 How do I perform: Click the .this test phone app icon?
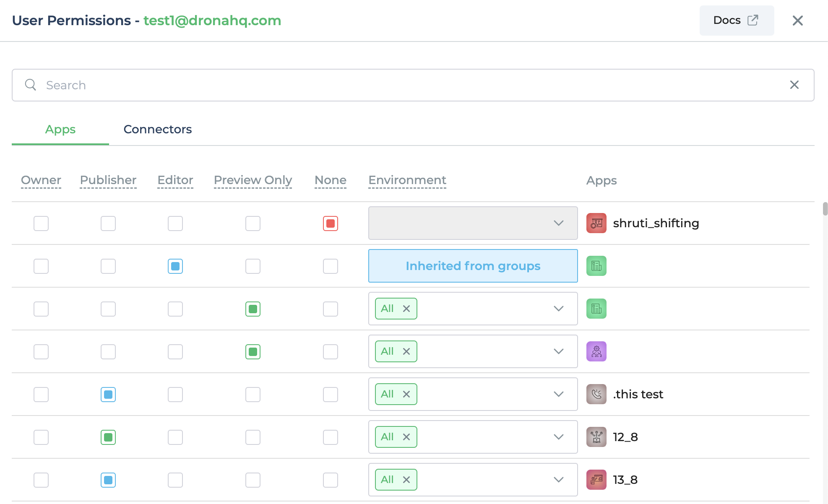coord(596,394)
